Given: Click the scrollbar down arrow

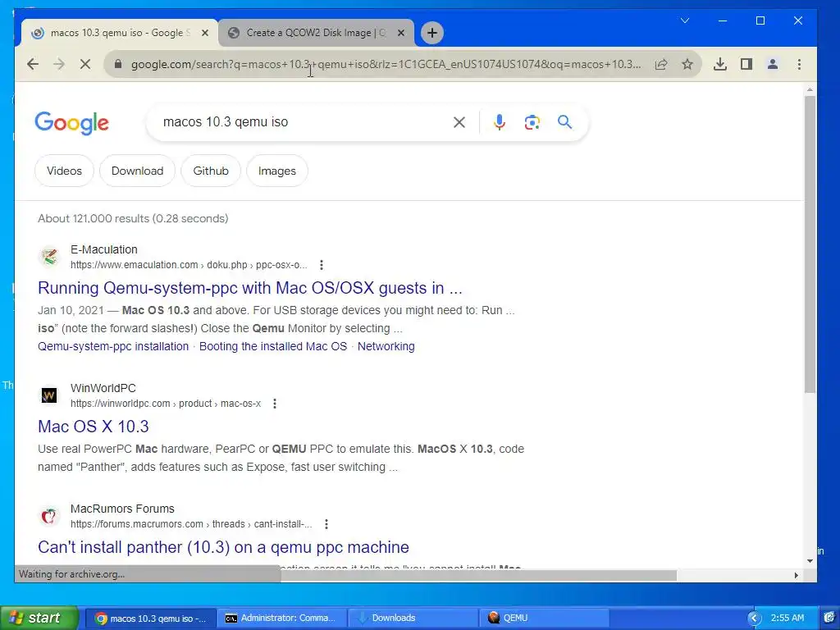Looking at the screenshot, I should pyautogui.click(x=810, y=561).
